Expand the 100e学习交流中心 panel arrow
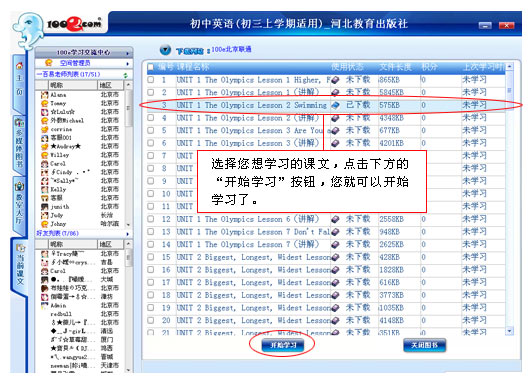530x382 pixels. (127, 53)
